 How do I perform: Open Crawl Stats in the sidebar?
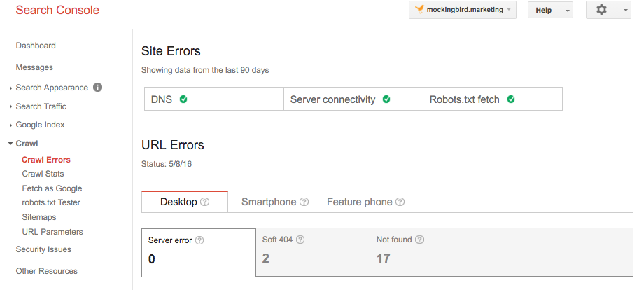tap(43, 174)
